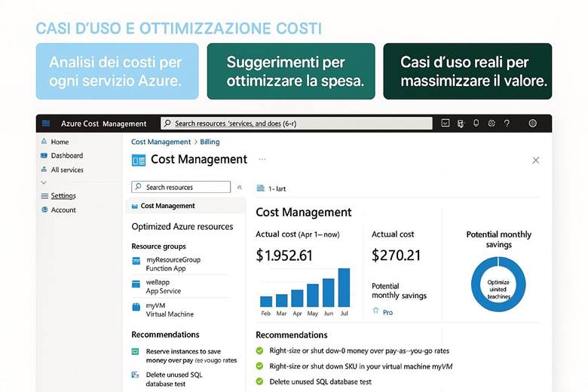Click the myVM Virtual Machine icon

click(x=136, y=307)
